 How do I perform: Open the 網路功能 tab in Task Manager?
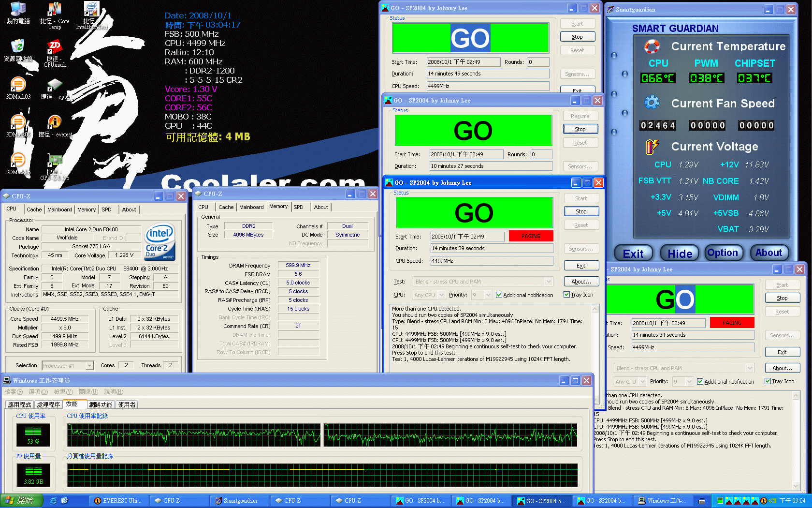[101, 404]
